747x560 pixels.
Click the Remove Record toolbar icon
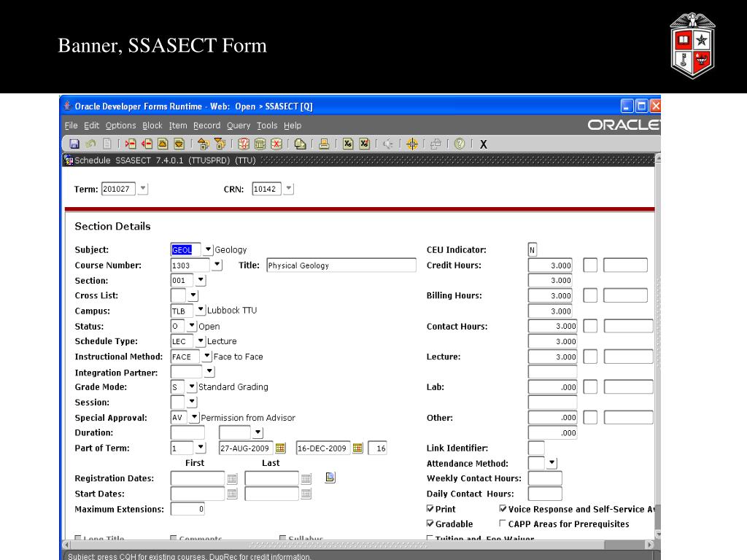(146, 144)
